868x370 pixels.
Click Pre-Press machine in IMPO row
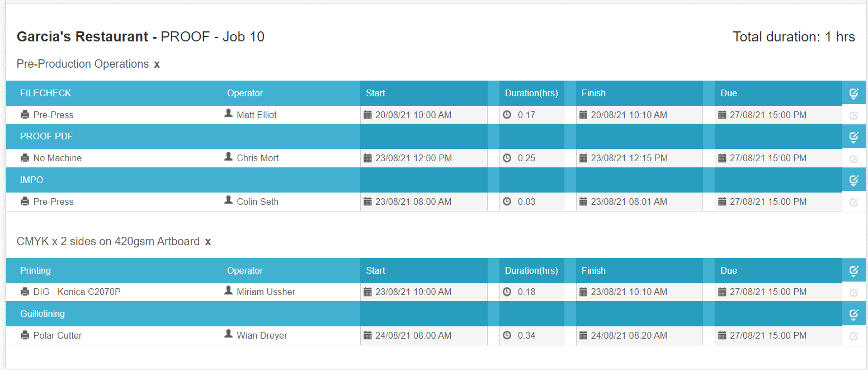point(53,202)
